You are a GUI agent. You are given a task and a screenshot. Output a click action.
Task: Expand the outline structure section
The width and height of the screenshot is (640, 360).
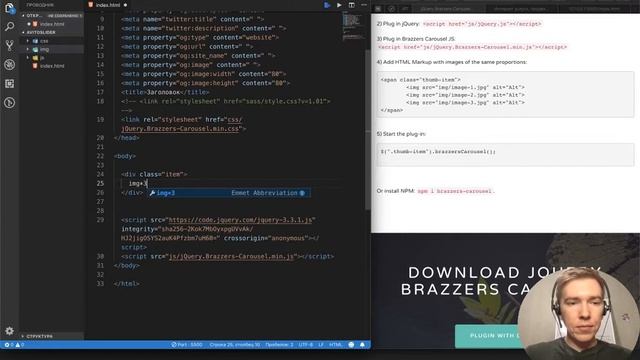(52, 336)
